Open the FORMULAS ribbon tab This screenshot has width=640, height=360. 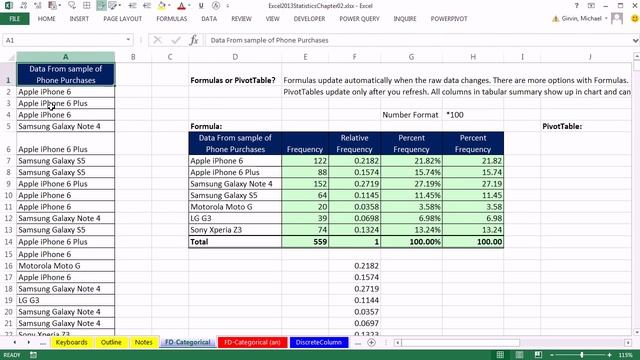coord(172,19)
